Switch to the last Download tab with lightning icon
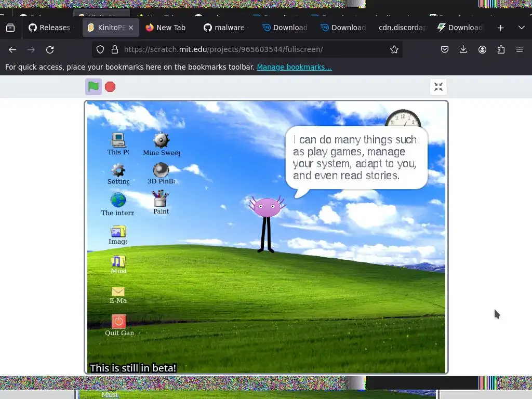The image size is (532, 399). click(x=460, y=28)
